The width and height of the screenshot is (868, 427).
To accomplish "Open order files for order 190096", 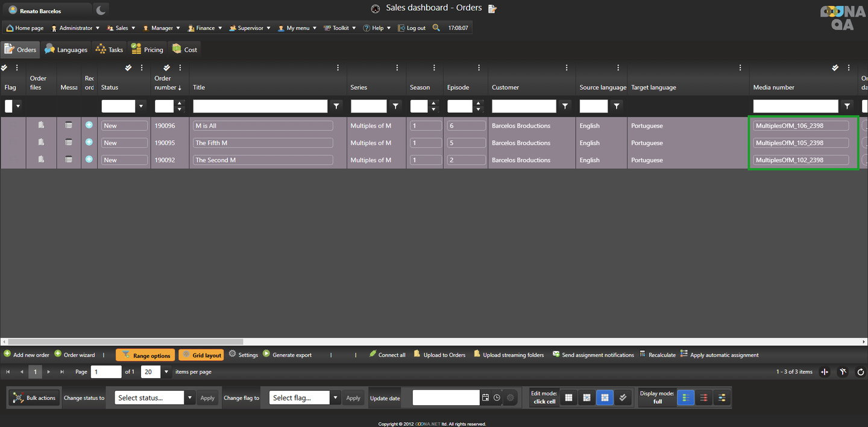I will click(41, 125).
